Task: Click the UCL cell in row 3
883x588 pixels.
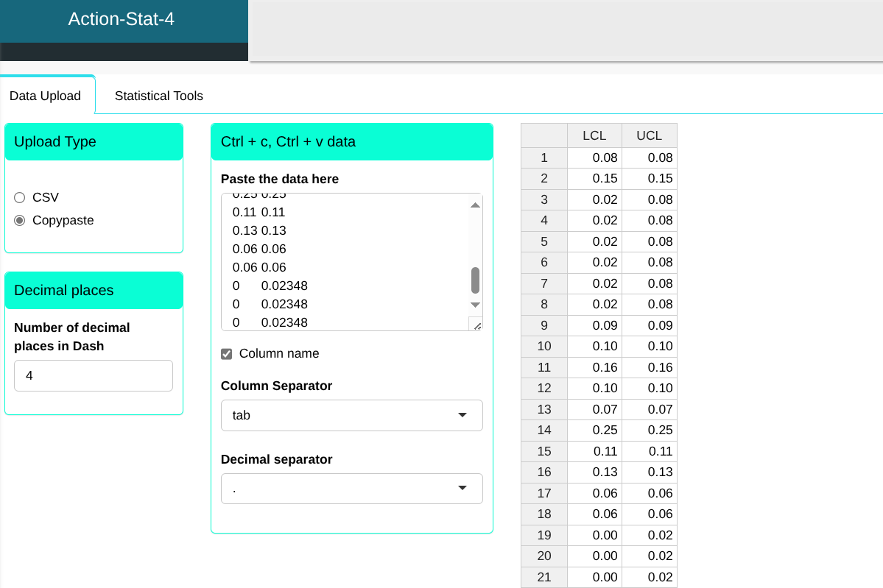Action: [x=649, y=199]
